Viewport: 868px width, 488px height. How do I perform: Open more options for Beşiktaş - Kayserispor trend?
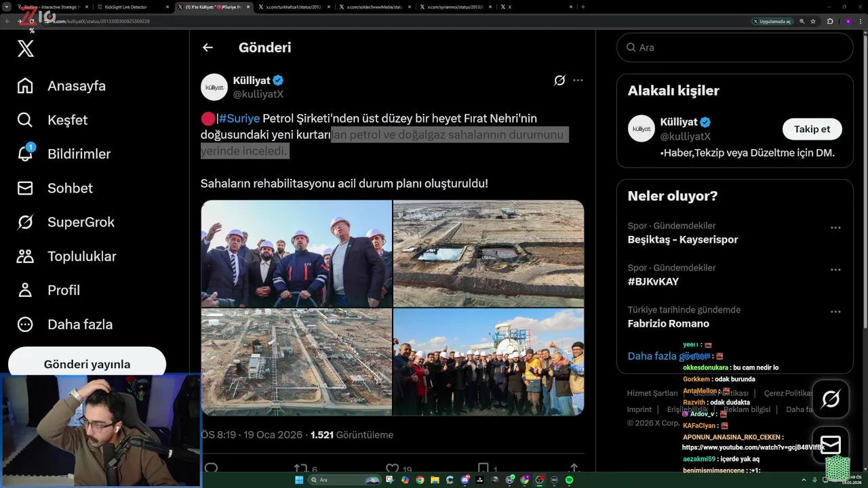(x=835, y=228)
